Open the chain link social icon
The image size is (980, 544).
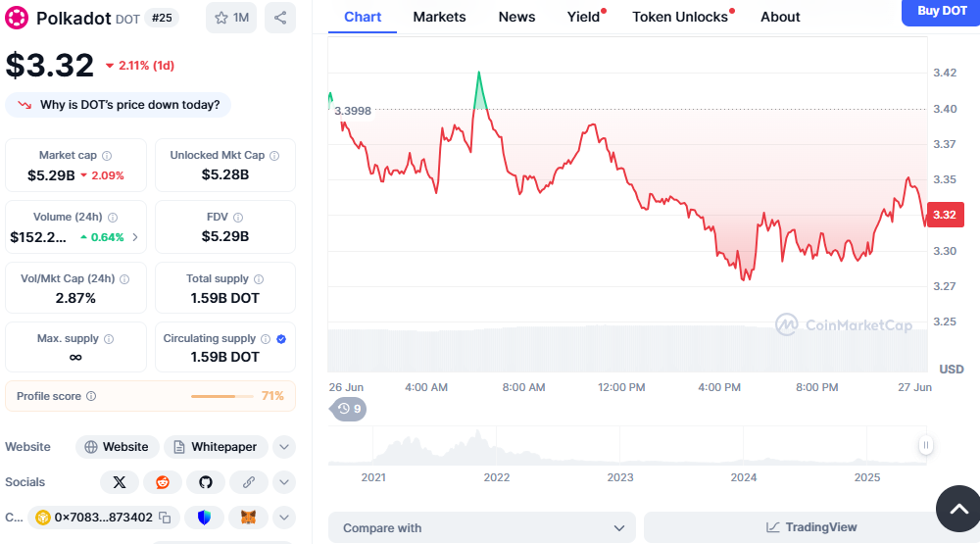[x=249, y=482]
